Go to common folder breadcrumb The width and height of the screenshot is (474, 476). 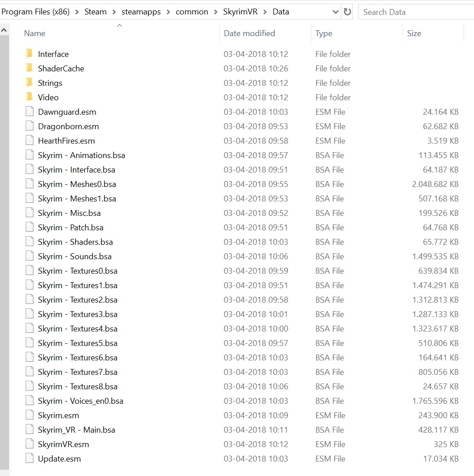192,12
